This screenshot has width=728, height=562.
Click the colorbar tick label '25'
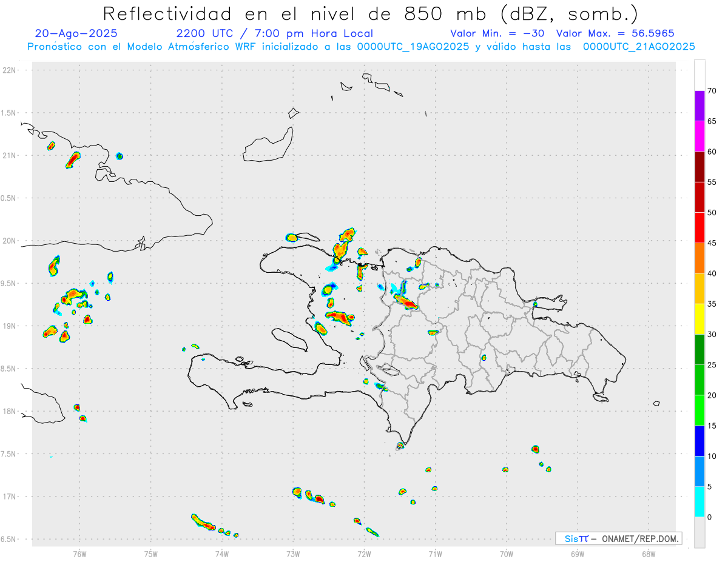(712, 365)
